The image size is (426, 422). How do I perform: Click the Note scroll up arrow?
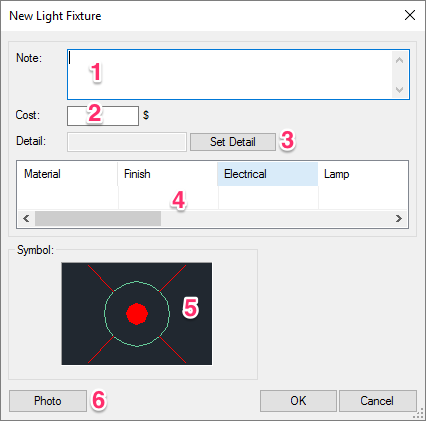pos(400,60)
